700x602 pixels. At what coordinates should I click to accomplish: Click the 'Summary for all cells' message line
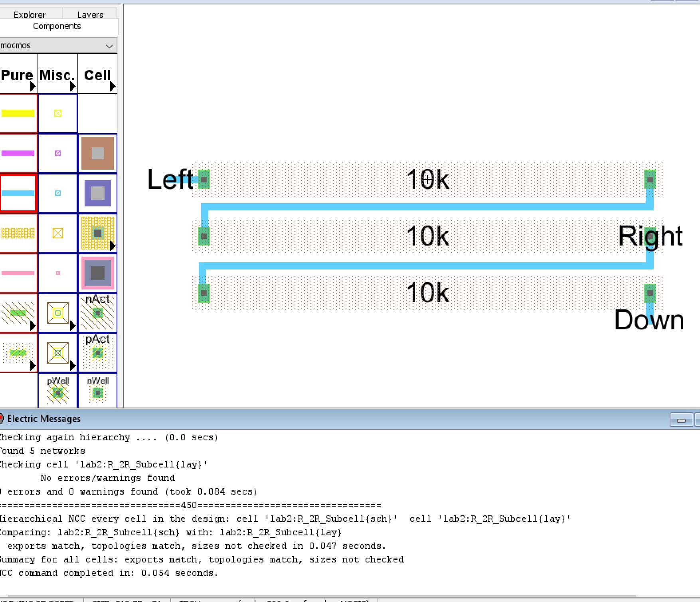tap(202, 560)
